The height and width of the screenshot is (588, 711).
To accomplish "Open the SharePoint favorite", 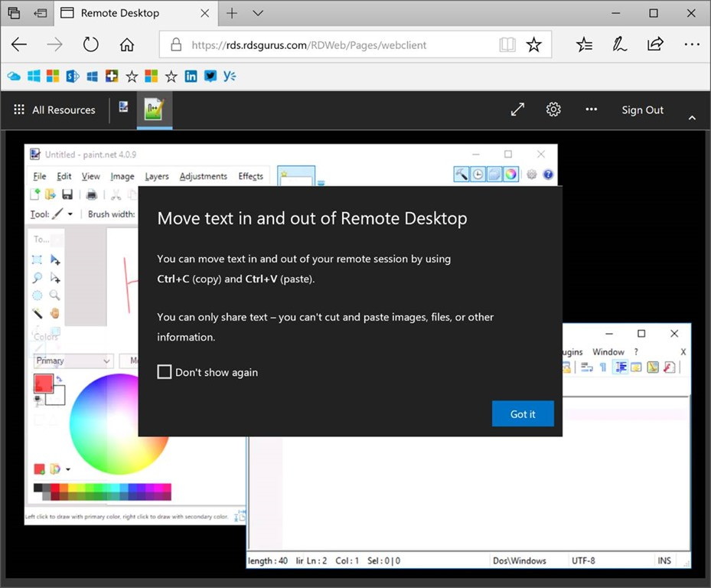I will pos(73,77).
